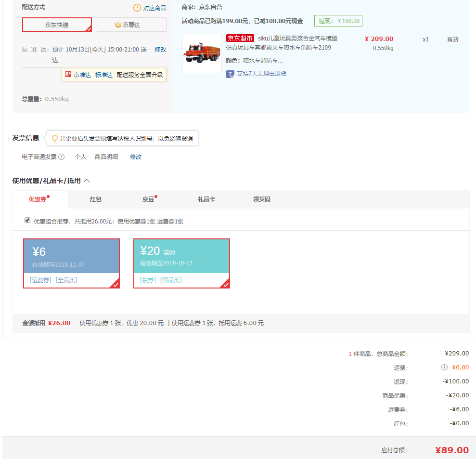Click 总重量 0.550kg text
This screenshot has width=476, height=459.
[45, 99]
